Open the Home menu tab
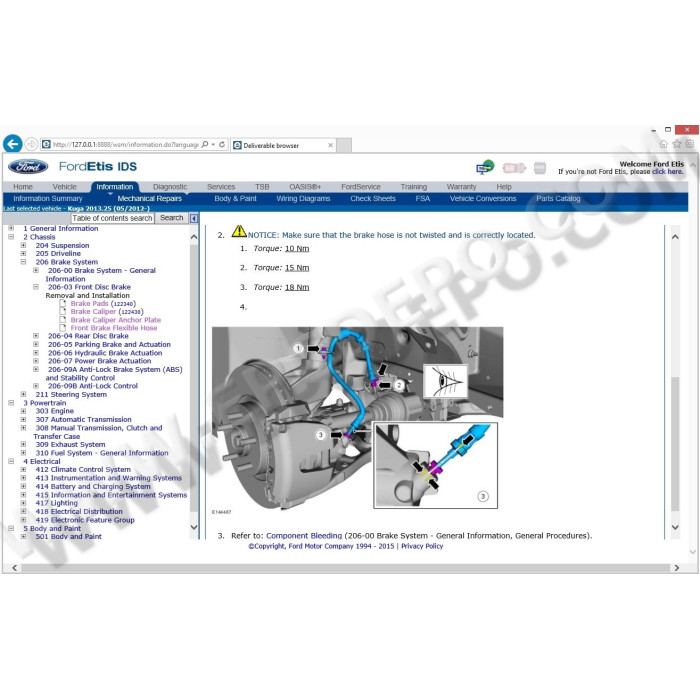The width and height of the screenshot is (700, 700). tap(23, 187)
